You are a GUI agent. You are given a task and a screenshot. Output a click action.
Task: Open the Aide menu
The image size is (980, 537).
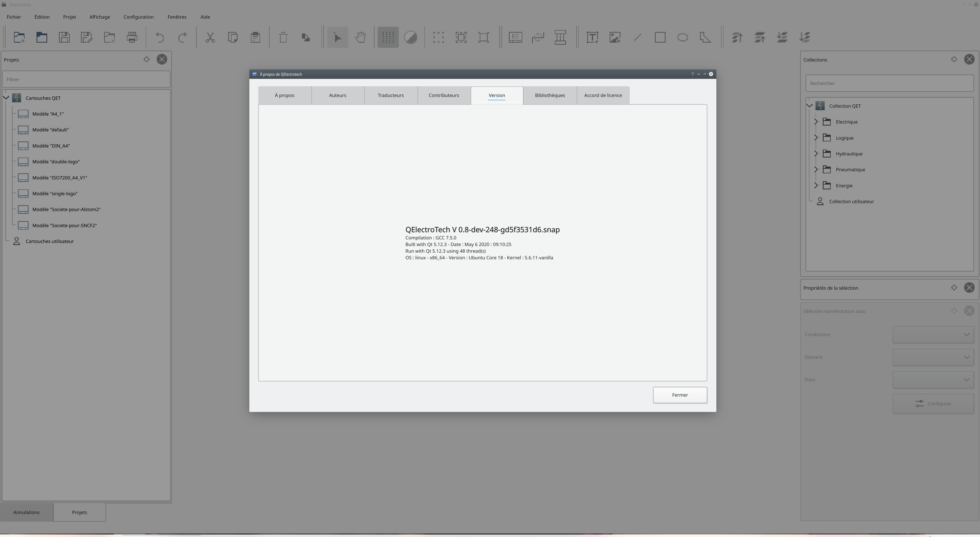point(205,17)
